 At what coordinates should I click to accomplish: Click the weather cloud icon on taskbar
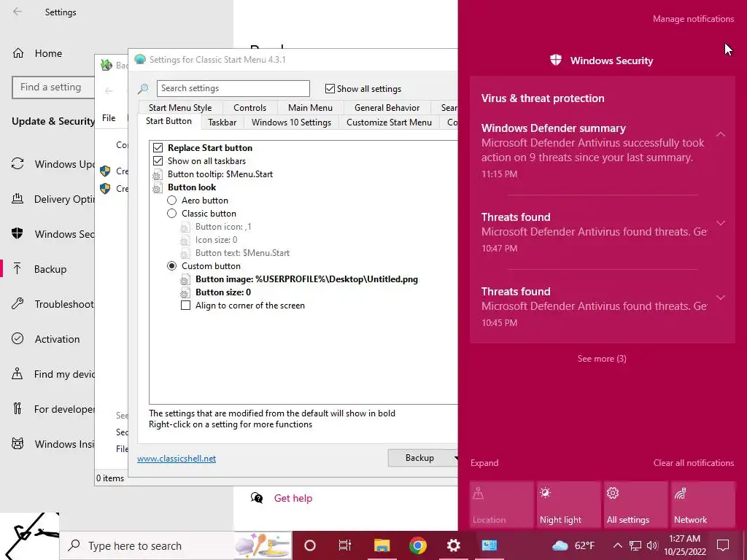tap(560, 545)
